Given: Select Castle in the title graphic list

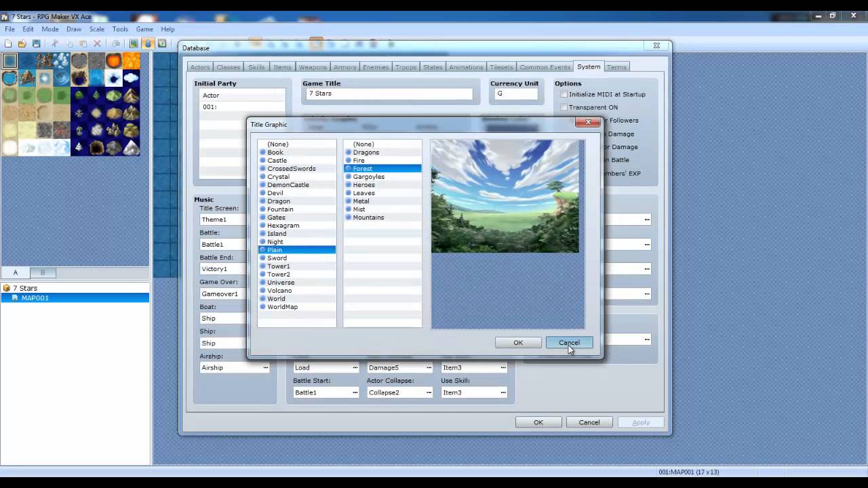Looking at the screenshot, I should (x=297, y=161).
